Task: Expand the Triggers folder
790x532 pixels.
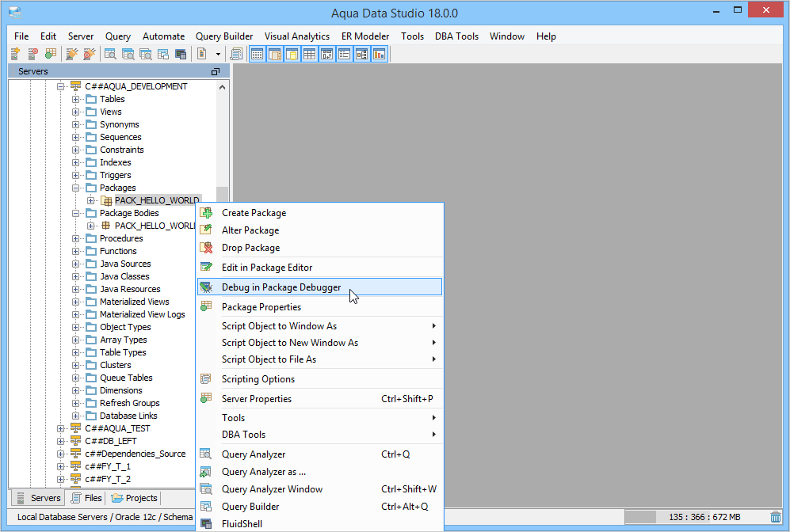Action: click(x=75, y=175)
